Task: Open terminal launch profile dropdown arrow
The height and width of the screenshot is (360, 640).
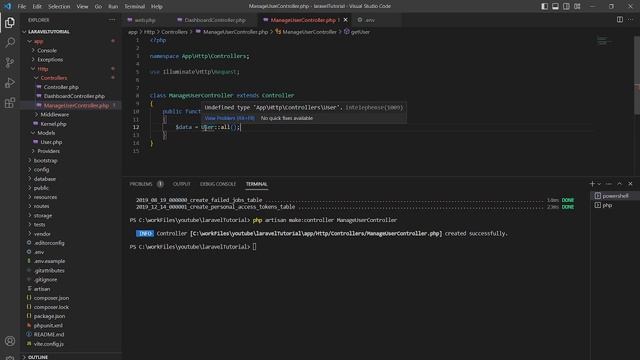Action: tap(599, 184)
